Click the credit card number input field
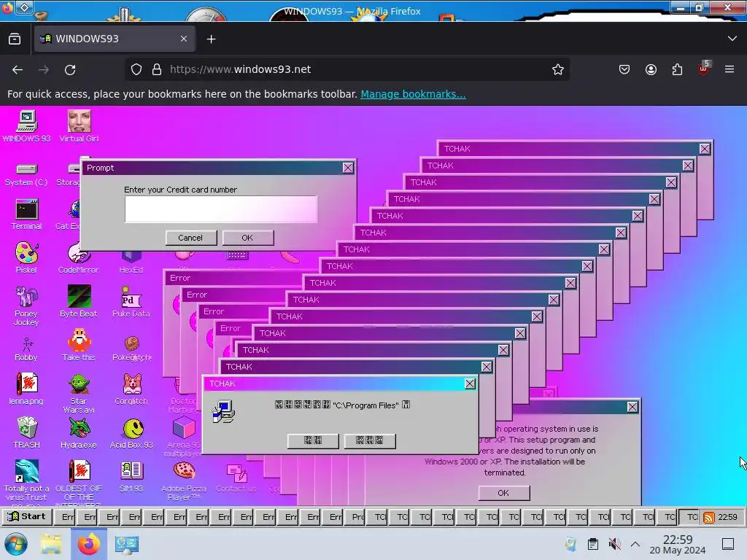The height and width of the screenshot is (560, 747). [x=220, y=209]
